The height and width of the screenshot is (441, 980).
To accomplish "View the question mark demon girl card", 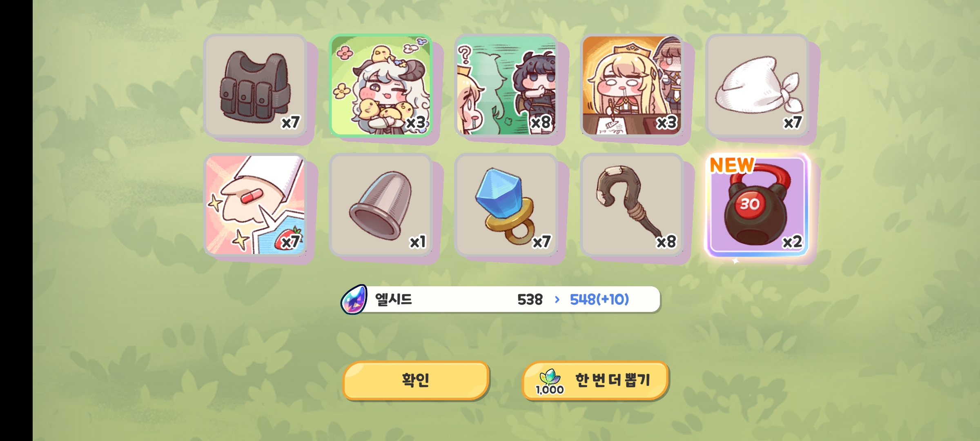I will [506, 85].
